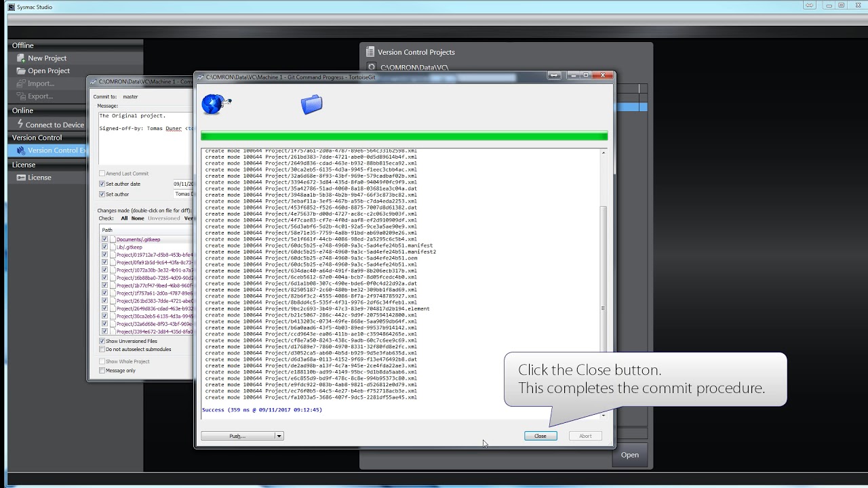868x488 pixels.
Task: Click the Close button in Git Command Progress
Action: point(540,436)
